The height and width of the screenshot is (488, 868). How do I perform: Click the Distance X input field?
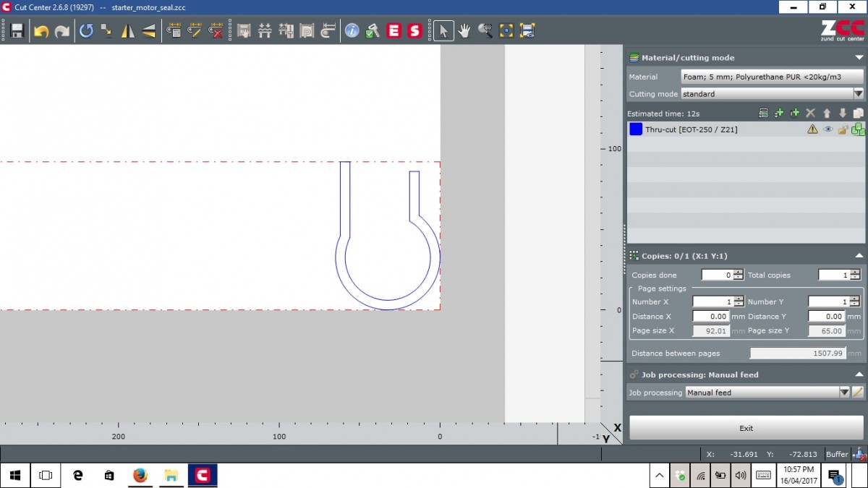coord(710,316)
